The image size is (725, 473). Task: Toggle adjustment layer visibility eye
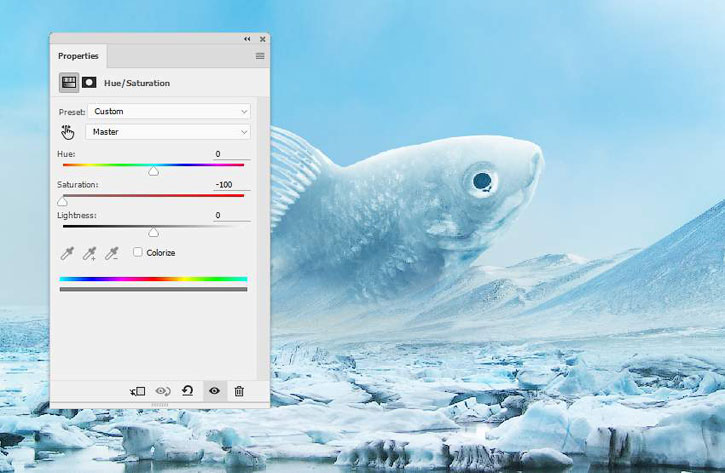pos(214,391)
